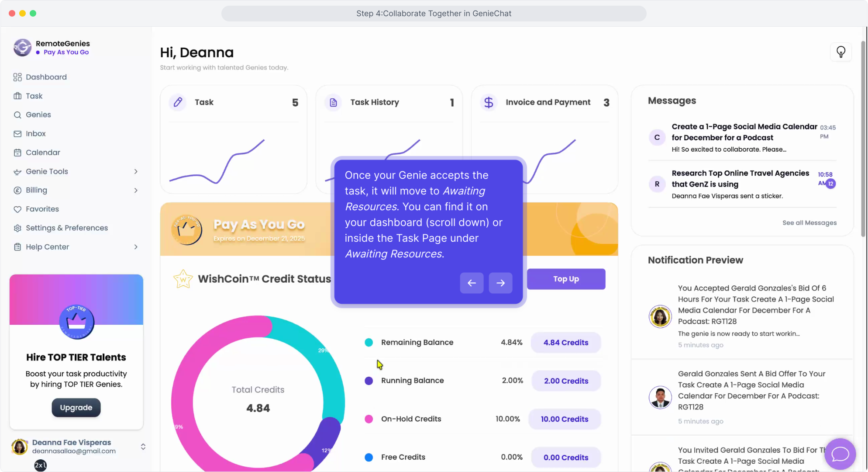Click the Upgrade button
This screenshot has width=868, height=472.
click(76, 407)
